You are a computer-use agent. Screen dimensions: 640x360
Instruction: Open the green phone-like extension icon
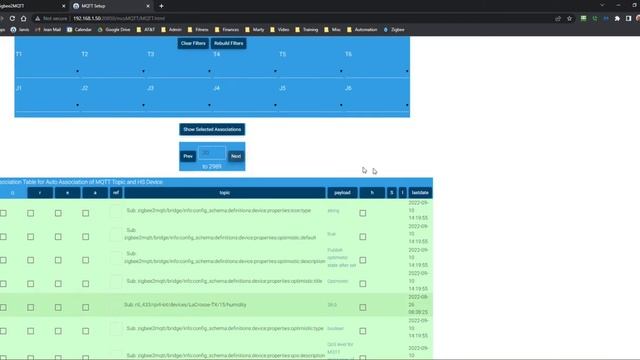point(595,18)
